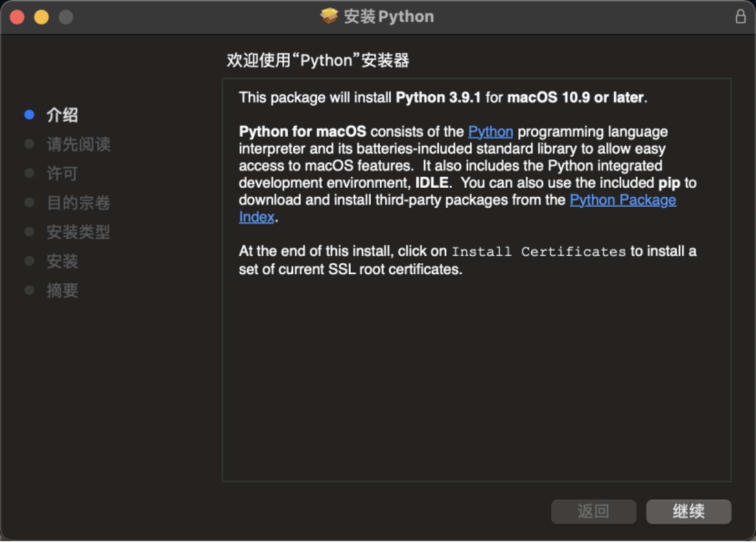Image resolution: width=756 pixels, height=543 pixels.
Task: Open the Python link in the description
Action: [490, 131]
